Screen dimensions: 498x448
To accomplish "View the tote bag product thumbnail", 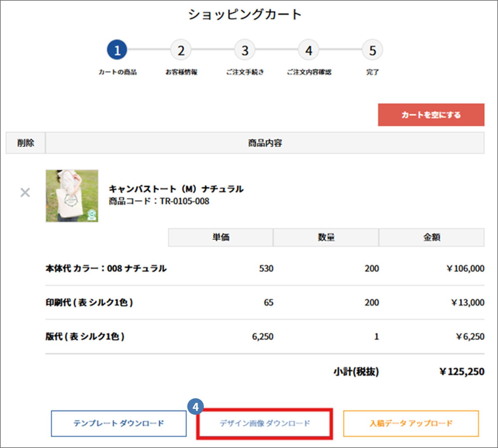I will tap(72, 196).
